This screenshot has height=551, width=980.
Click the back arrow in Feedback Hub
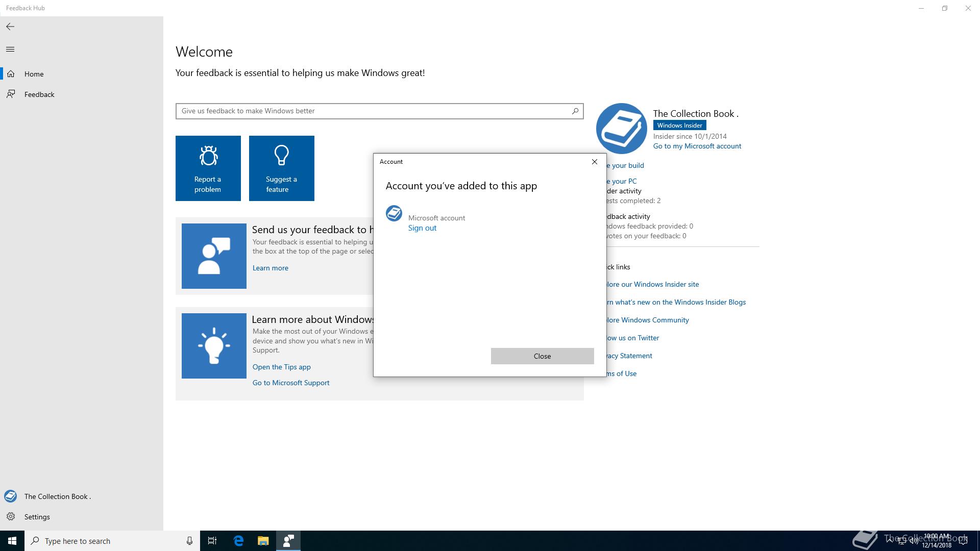click(10, 27)
